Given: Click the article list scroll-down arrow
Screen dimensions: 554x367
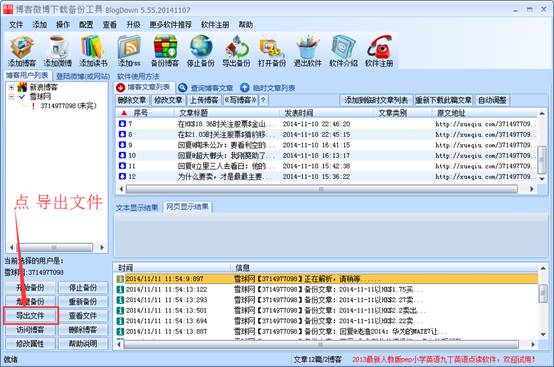Looking at the screenshot, I should pos(542,178).
